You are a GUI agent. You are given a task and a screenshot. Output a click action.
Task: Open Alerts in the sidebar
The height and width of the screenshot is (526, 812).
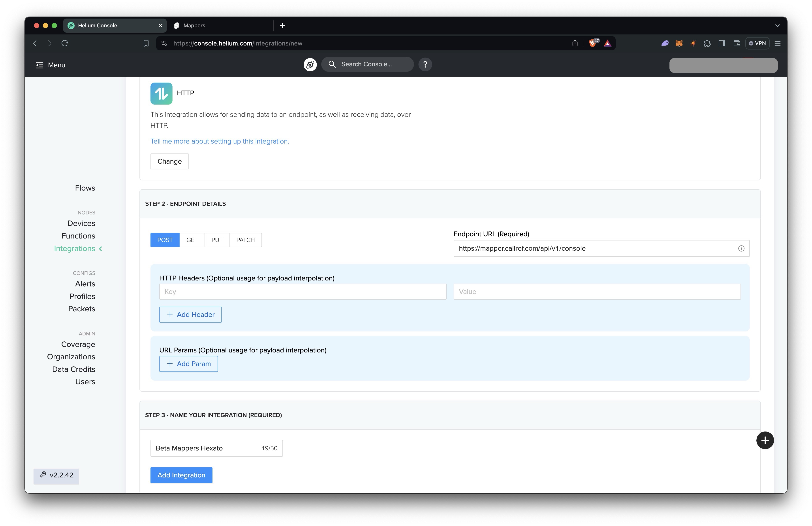[x=85, y=284]
